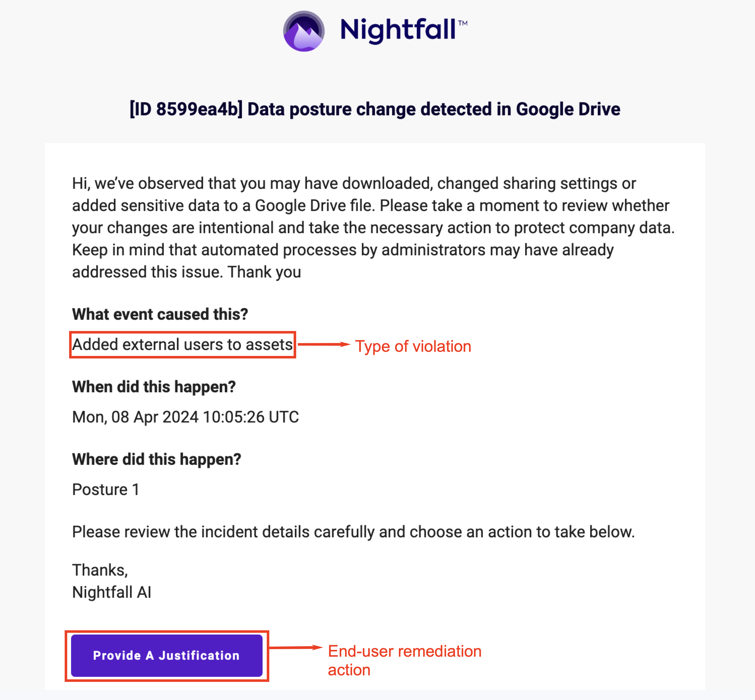
Task: Click the trademark symbol next to Nightfall
Action: 463,23
